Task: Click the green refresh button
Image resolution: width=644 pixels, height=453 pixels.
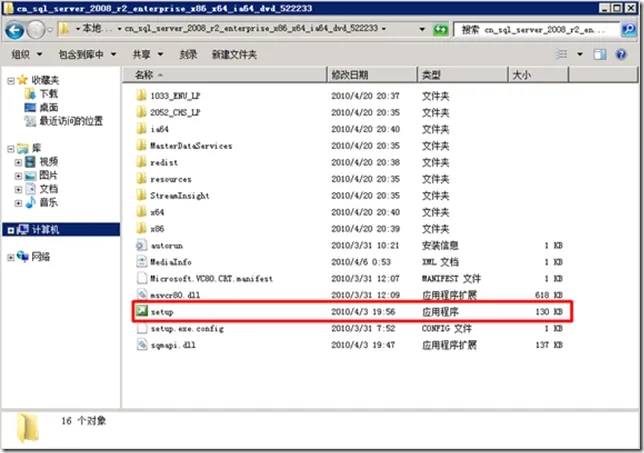Action: (x=441, y=30)
